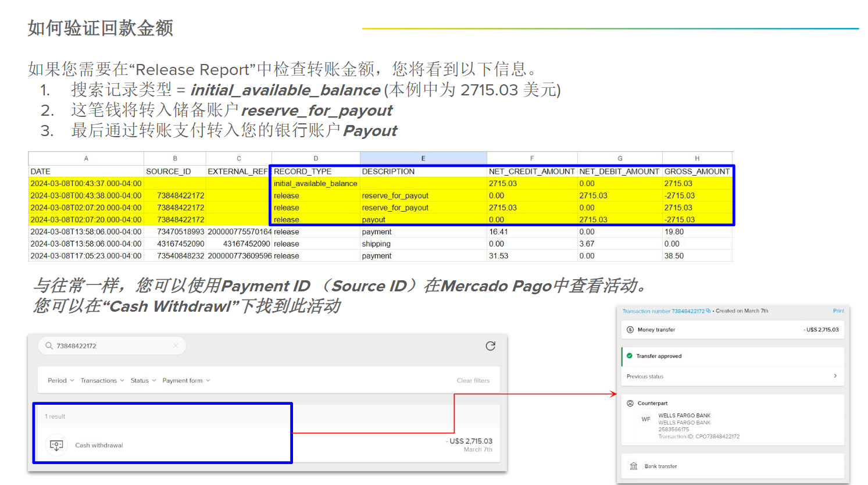Viewport: 868px width, 485px height.
Task: Open the Period filter dropdown
Action: [x=60, y=380]
